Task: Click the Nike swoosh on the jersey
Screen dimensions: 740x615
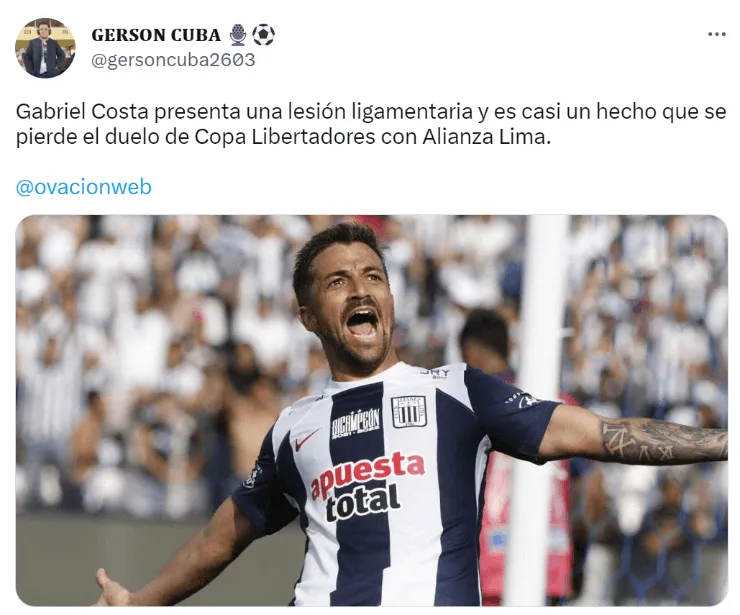Action: point(306,439)
